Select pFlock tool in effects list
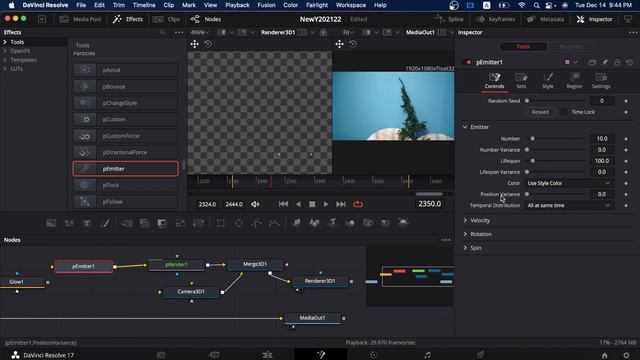This screenshot has width=640, height=360. [126, 185]
